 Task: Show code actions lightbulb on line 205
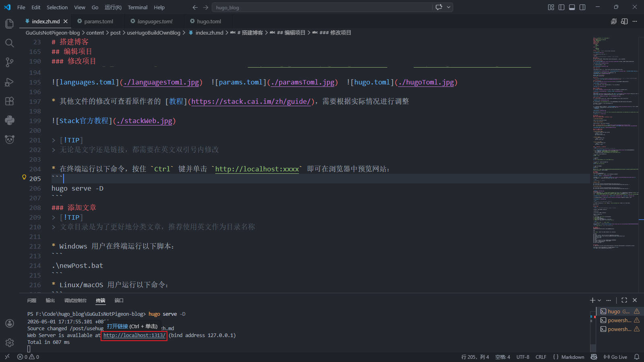coord(24,177)
